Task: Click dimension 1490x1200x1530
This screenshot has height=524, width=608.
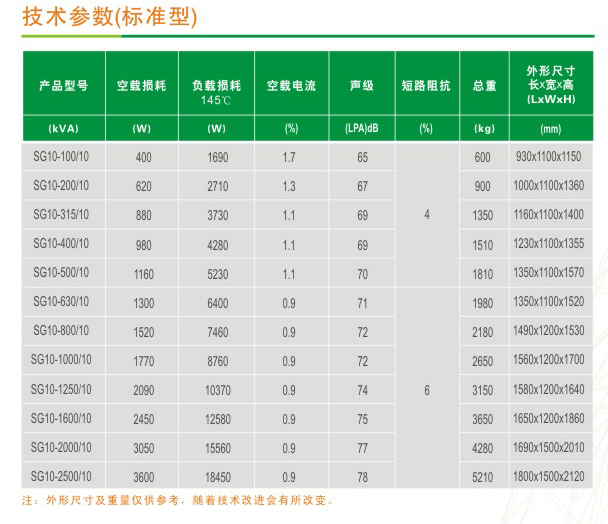Action: [549, 330]
